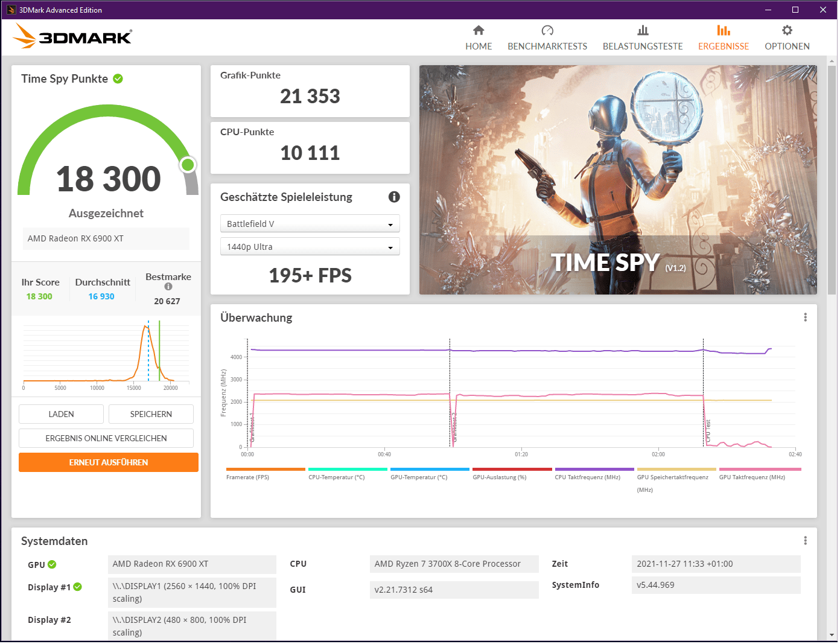Click the scrollbar down arrow
Screen dimensions: 840x644
(x=832, y=635)
